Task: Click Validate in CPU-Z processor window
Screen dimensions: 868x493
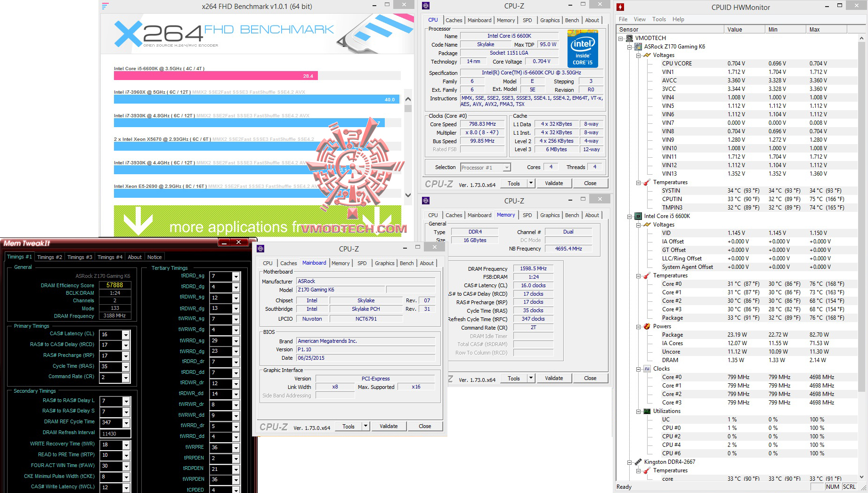Action: (554, 183)
